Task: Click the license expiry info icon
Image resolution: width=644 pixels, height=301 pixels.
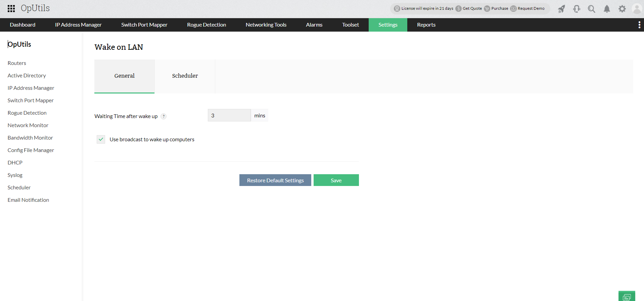Action: pos(397,9)
